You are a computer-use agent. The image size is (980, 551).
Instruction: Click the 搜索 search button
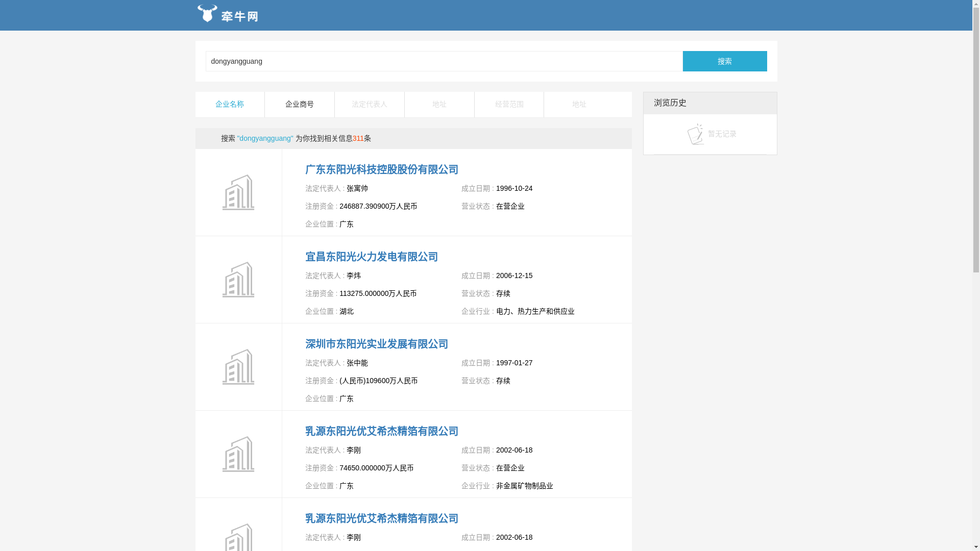[x=725, y=61]
